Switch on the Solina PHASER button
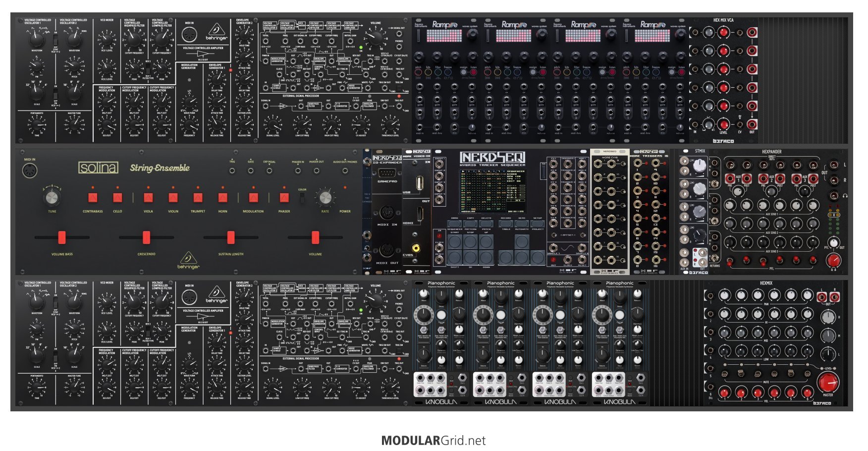This screenshot has width=868, height=451. [284, 198]
